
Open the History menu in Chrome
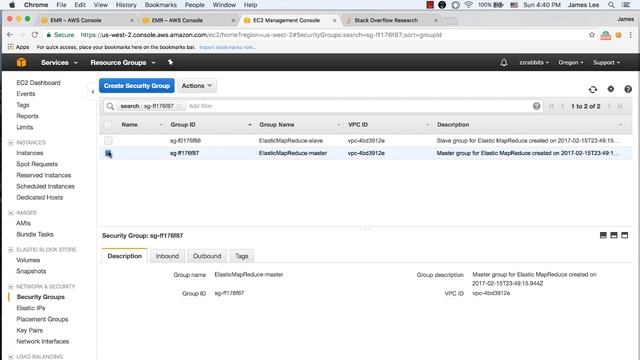(126, 5)
